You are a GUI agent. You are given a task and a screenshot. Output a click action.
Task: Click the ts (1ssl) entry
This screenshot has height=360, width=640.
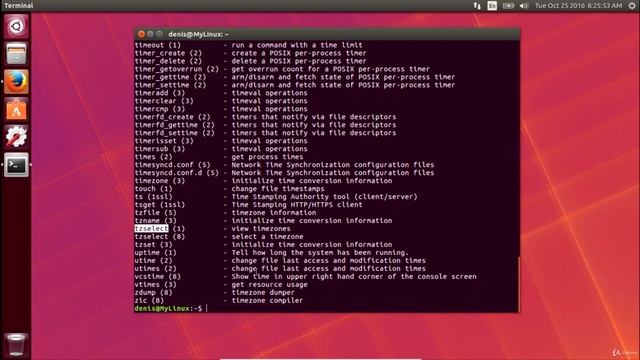153,197
